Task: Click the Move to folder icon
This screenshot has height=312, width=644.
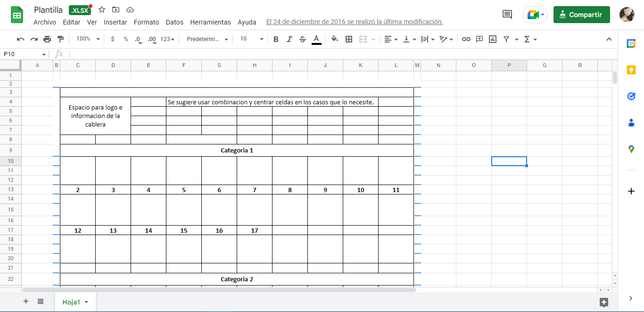Action: 116,9
